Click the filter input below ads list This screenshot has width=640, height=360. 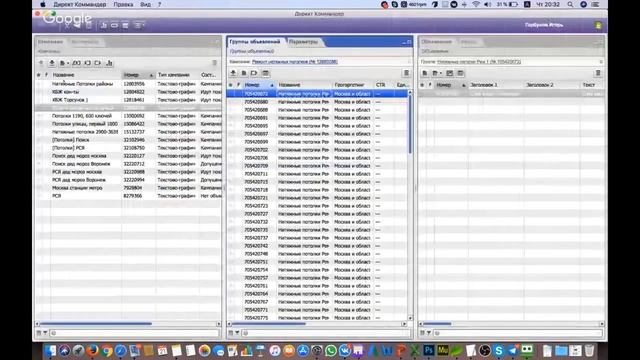click(519, 333)
